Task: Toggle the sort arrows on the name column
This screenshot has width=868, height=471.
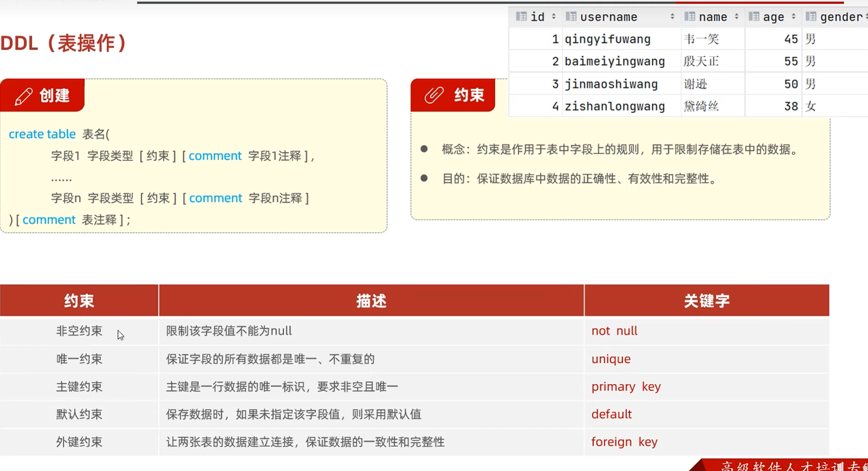Action: pyautogui.click(x=736, y=17)
